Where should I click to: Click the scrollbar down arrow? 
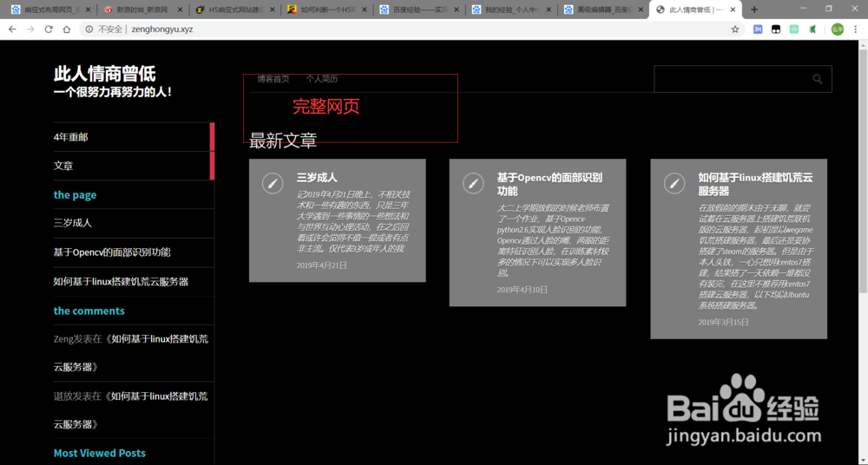coord(863,461)
